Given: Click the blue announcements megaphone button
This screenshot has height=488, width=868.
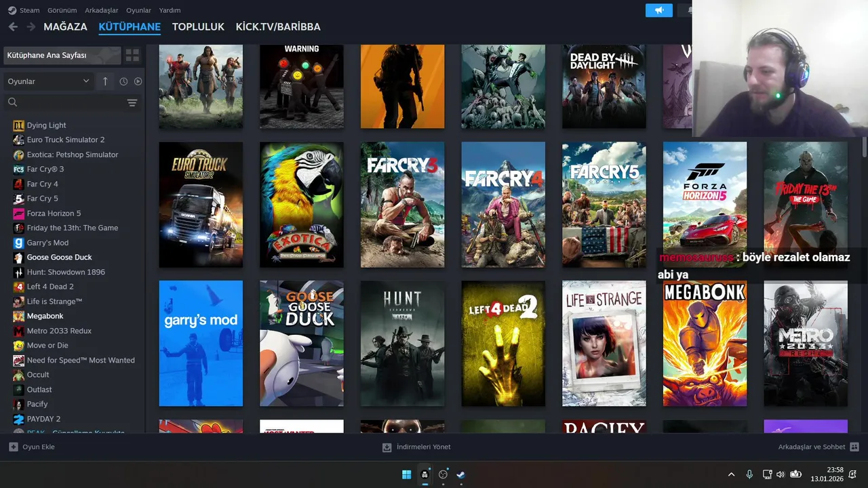Looking at the screenshot, I should (x=659, y=10).
